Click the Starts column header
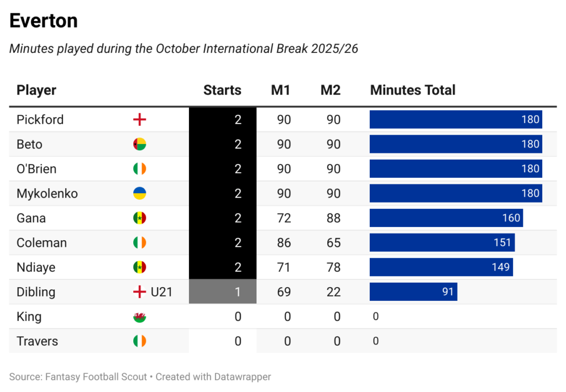566x392 pixels. coord(222,90)
